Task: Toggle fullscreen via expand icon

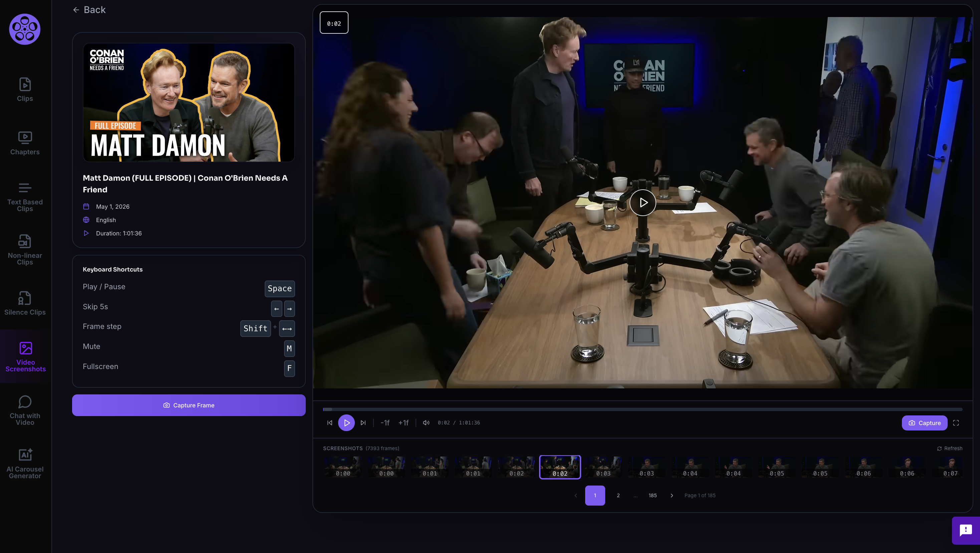Action: pos(956,422)
